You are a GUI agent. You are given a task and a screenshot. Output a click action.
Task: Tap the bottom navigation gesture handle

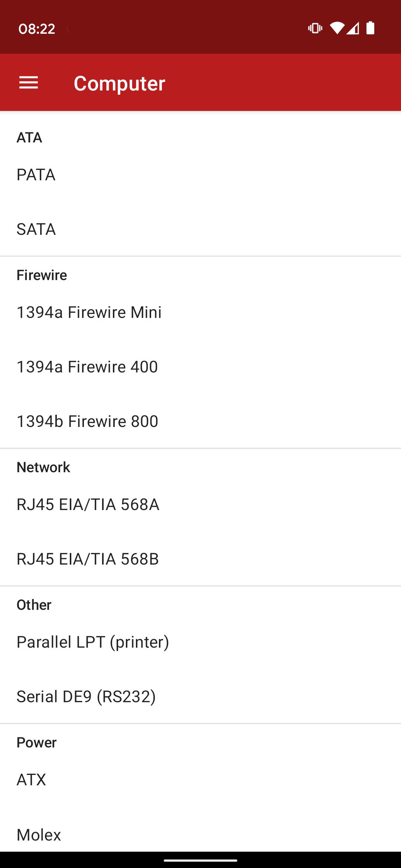click(x=200, y=860)
